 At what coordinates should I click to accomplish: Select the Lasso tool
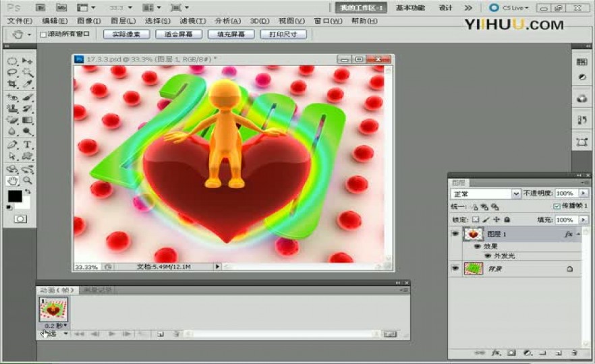pyautogui.click(x=12, y=72)
